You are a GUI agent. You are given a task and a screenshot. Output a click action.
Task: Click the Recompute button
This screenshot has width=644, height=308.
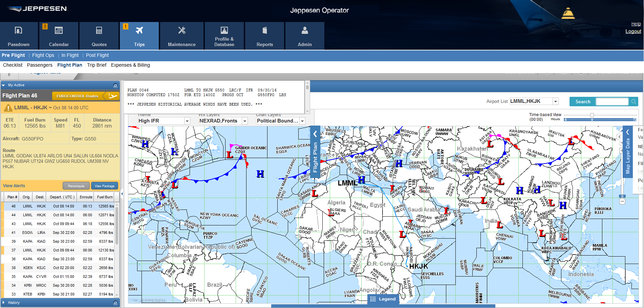tap(76, 186)
